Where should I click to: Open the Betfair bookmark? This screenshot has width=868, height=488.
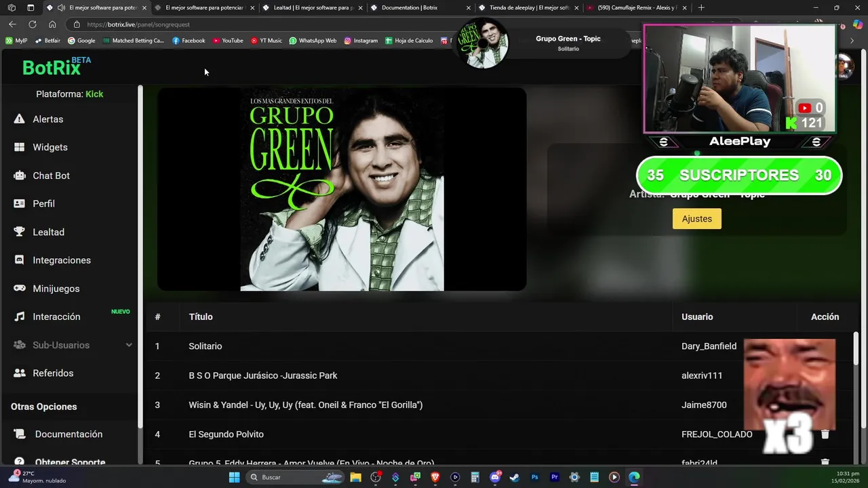coord(47,41)
